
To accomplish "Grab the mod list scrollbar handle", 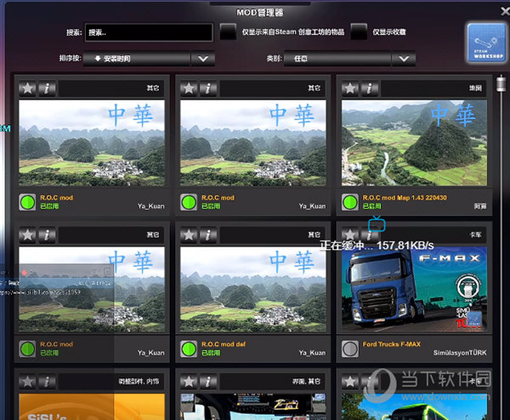I will coord(501,84).
